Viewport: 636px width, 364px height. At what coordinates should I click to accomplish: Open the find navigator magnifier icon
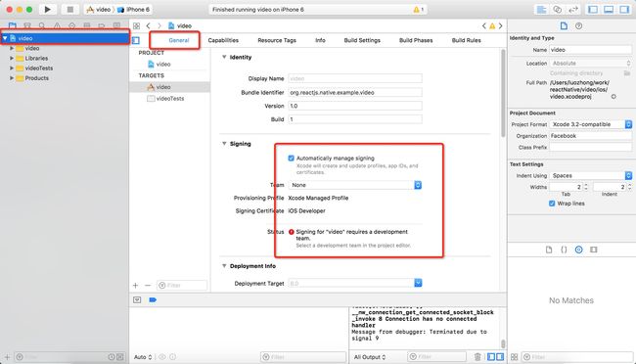42,26
